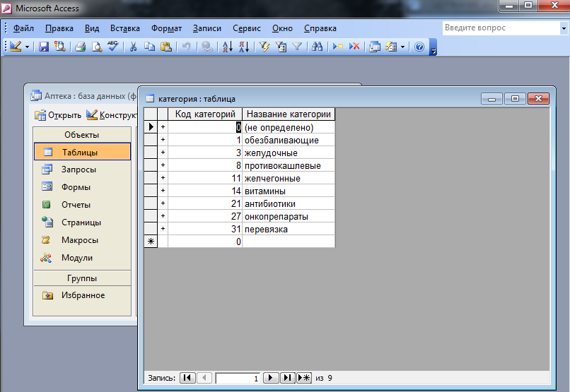Sort ascending with the A-Я icon
570x392 pixels.
point(228,47)
